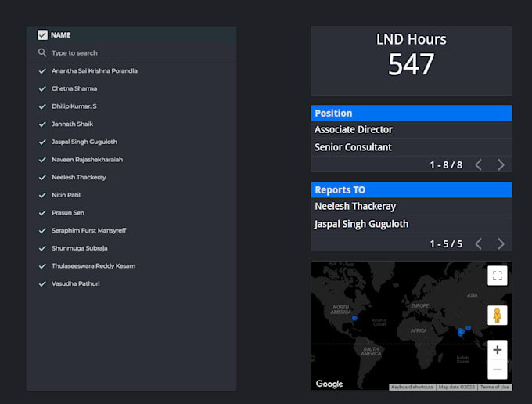Uncheck Vasudha Pathuri
The width and height of the screenshot is (532, 404).
(x=42, y=284)
